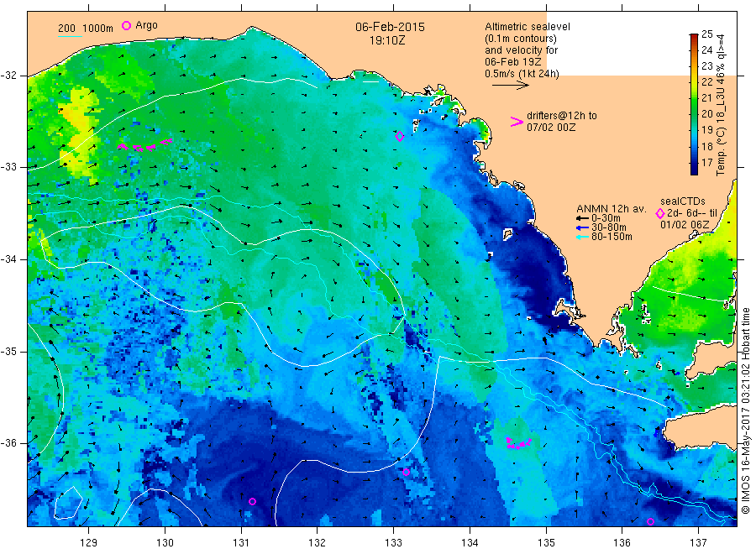Image resolution: width=756 pixels, height=554 pixels.
Task: Click the latitude label -32
Action: click(x=9, y=76)
